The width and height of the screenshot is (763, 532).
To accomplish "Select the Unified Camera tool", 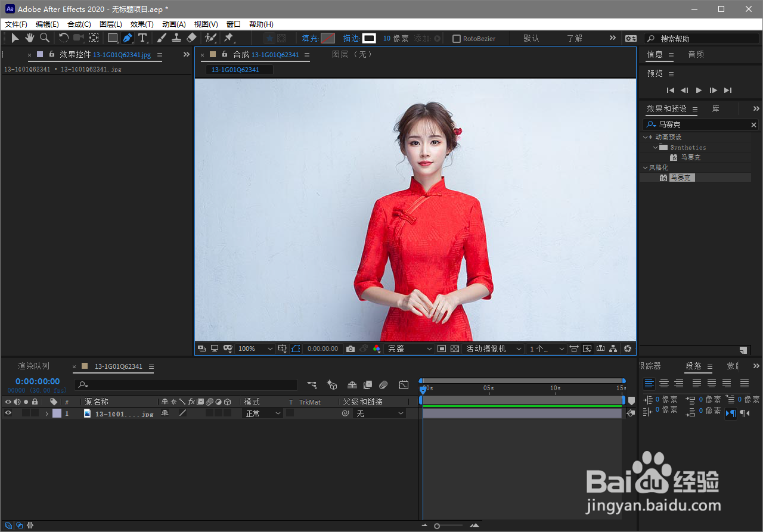I will [x=79, y=38].
